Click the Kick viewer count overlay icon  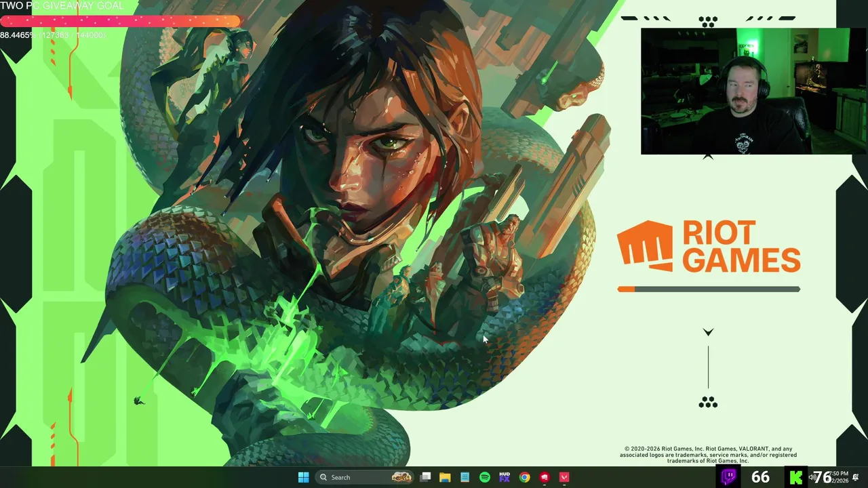point(796,476)
